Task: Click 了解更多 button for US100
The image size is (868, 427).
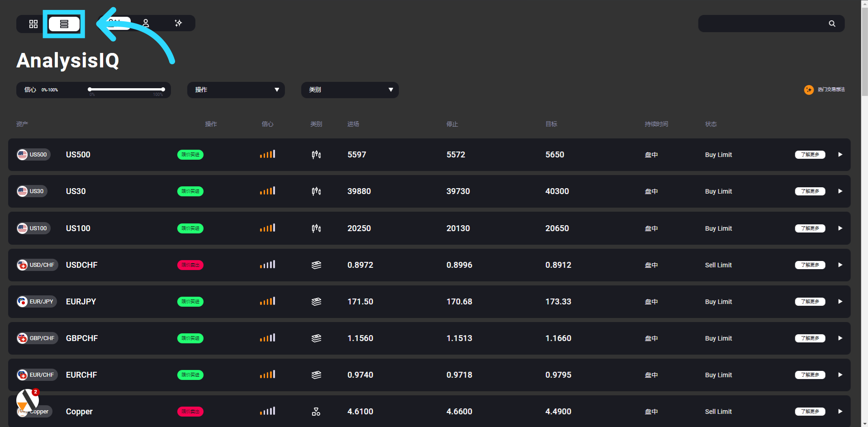Action: tap(810, 228)
